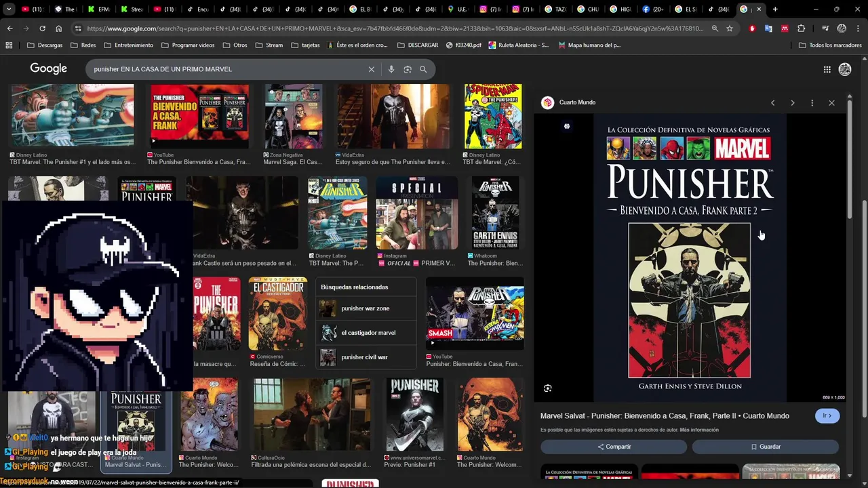Viewport: 868px width, 488px height.
Task: Open the Google Translate extension icon
Action: [x=768, y=28]
